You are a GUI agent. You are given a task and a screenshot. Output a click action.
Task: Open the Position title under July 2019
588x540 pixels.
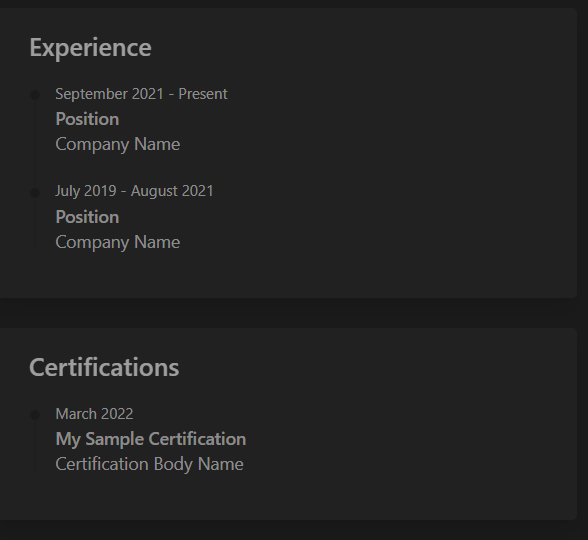(x=87, y=217)
